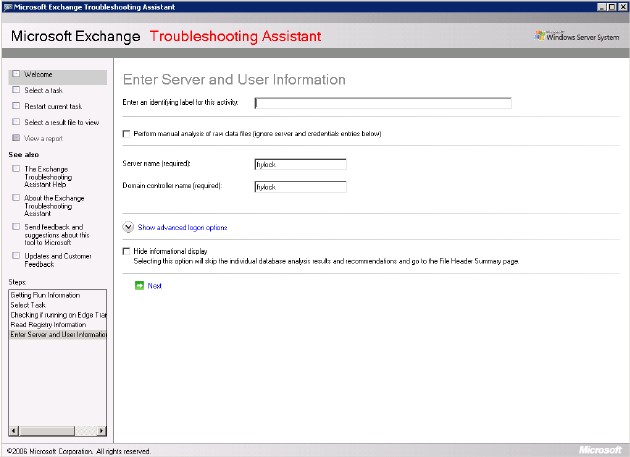Choose Restart current task link
The width and height of the screenshot is (630, 457).
53,107
